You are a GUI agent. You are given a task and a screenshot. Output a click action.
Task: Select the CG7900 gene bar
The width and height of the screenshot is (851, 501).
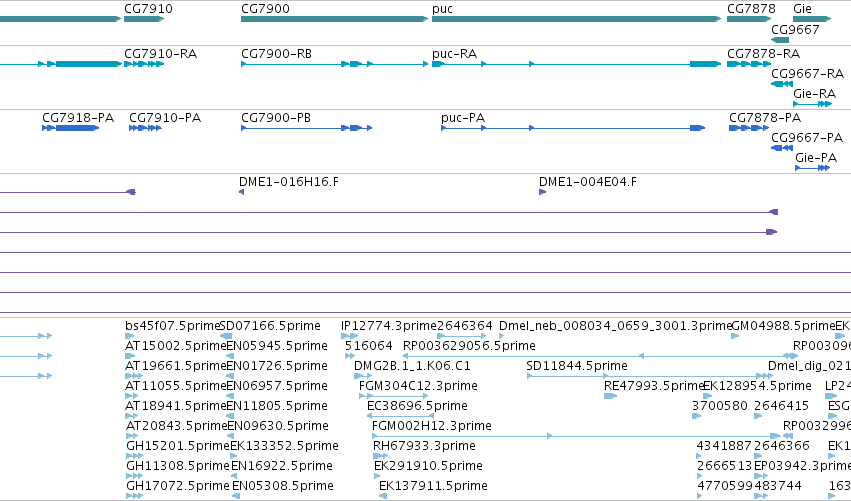334,19
